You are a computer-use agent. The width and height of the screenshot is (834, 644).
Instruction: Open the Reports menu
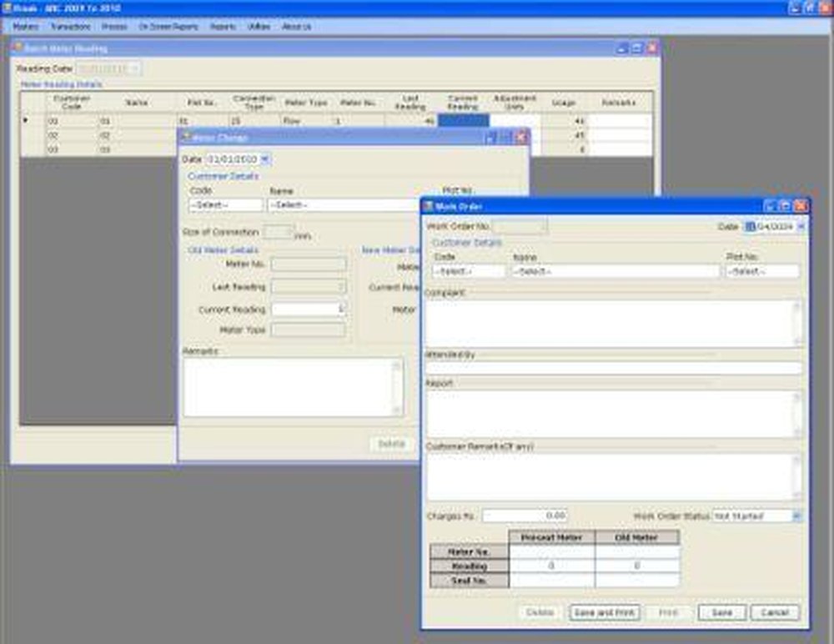223,27
